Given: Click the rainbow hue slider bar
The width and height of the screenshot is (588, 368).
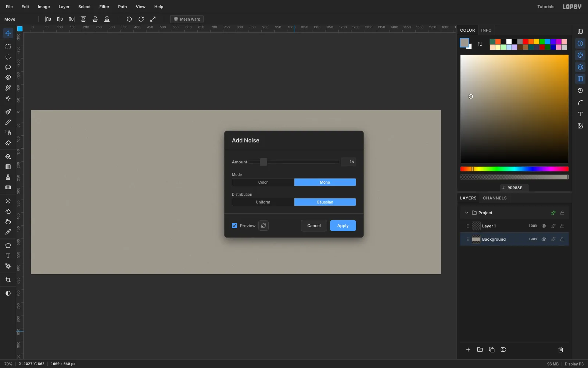Looking at the screenshot, I should 514,169.
